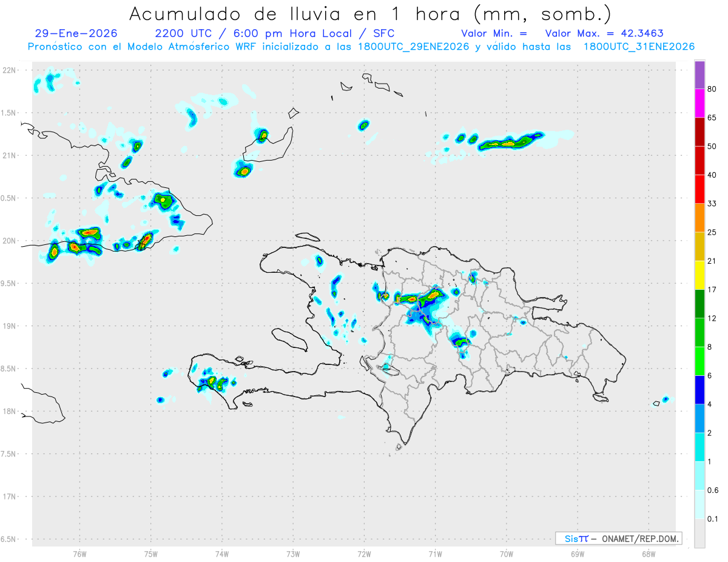Click the latitude axis label '22N'
The image size is (728, 562).
(x=10, y=70)
